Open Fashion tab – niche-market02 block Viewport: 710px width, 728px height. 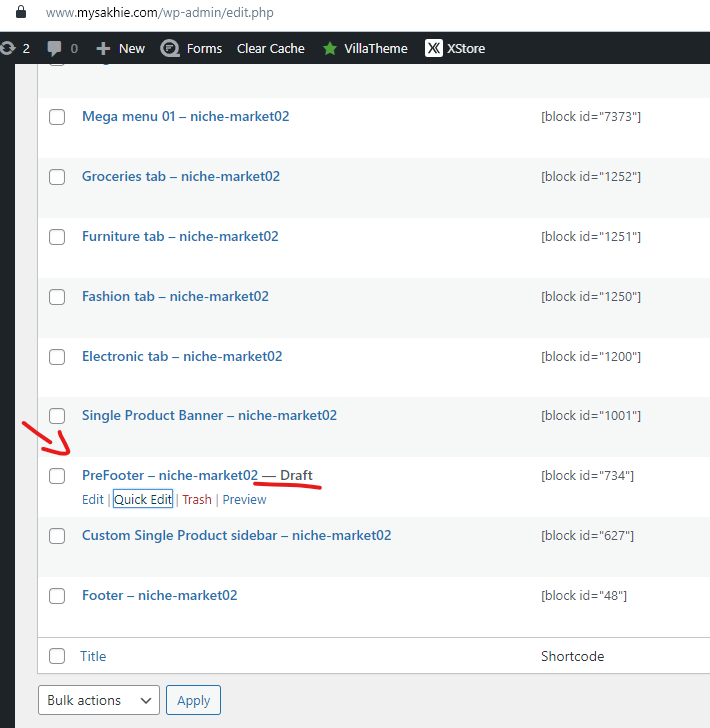pyautogui.click(x=176, y=296)
